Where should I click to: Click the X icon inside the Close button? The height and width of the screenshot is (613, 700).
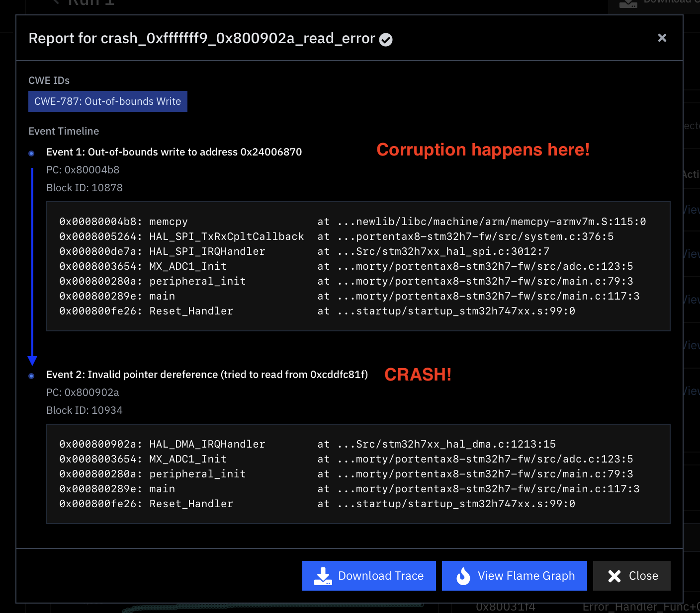[615, 576]
